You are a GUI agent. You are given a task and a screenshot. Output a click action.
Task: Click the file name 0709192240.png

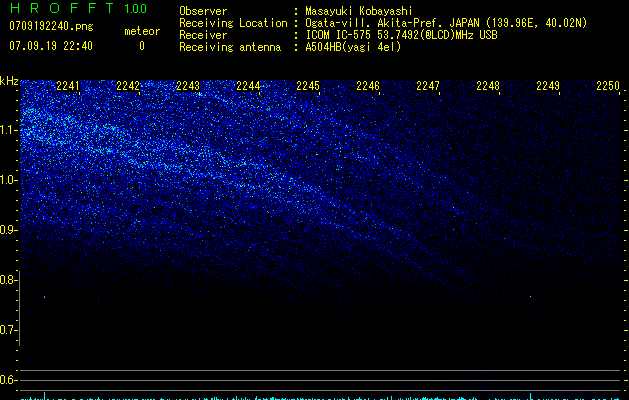point(51,26)
